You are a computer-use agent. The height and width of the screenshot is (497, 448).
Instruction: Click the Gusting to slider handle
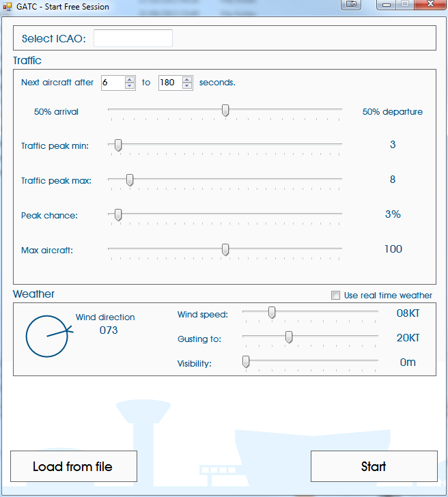pyautogui.click(x=289, y=337)
